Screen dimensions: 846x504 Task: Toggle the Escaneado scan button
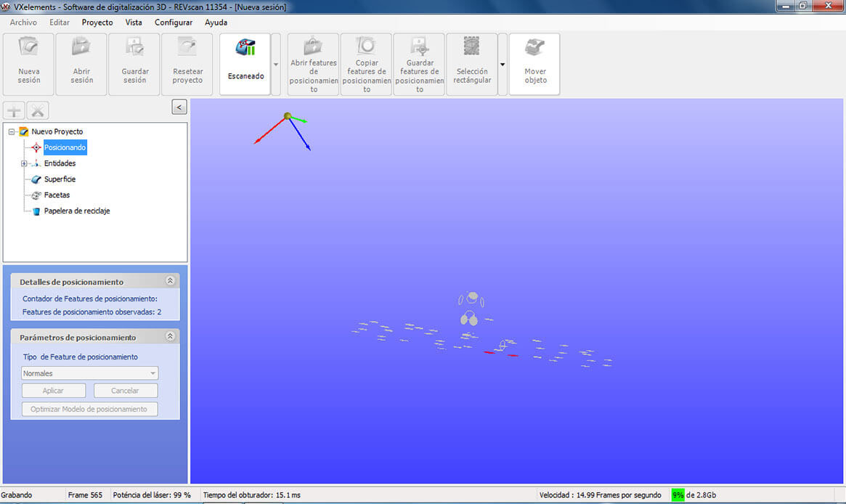245,64
